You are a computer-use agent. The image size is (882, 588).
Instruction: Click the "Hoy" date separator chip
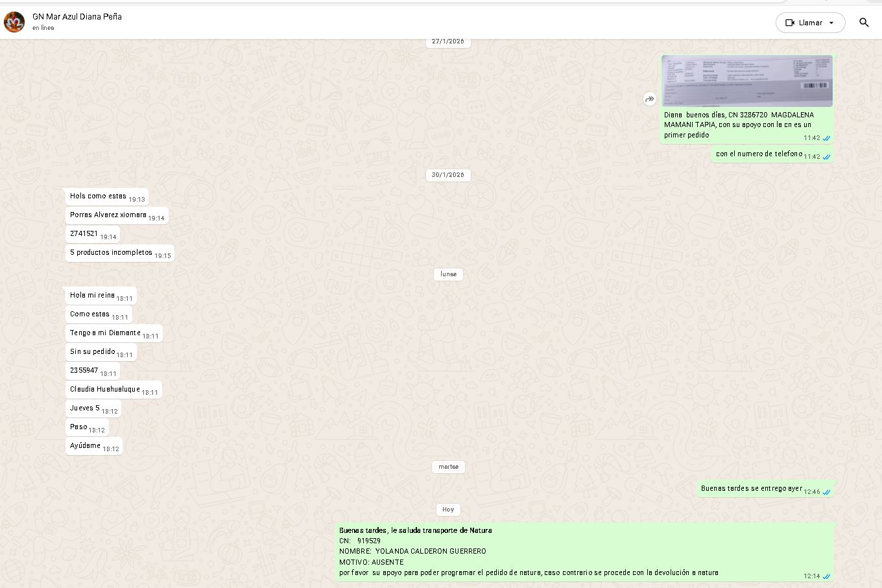click(448, 510)
